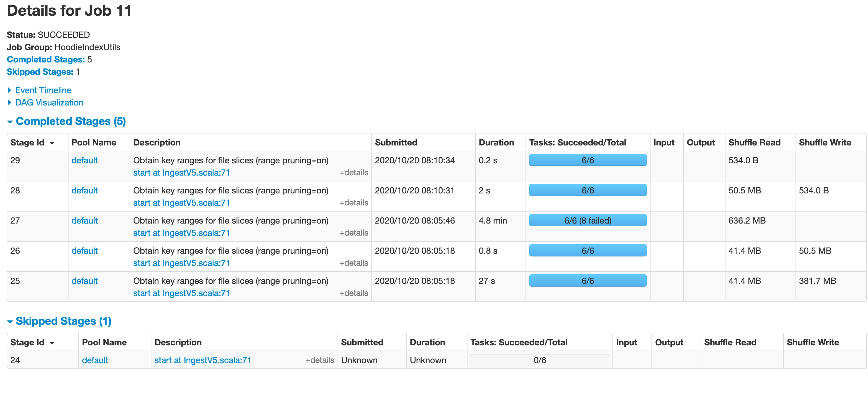Screen dimensions: 868x393
Task: Show +details for stage 27
Action: (354, 233)
